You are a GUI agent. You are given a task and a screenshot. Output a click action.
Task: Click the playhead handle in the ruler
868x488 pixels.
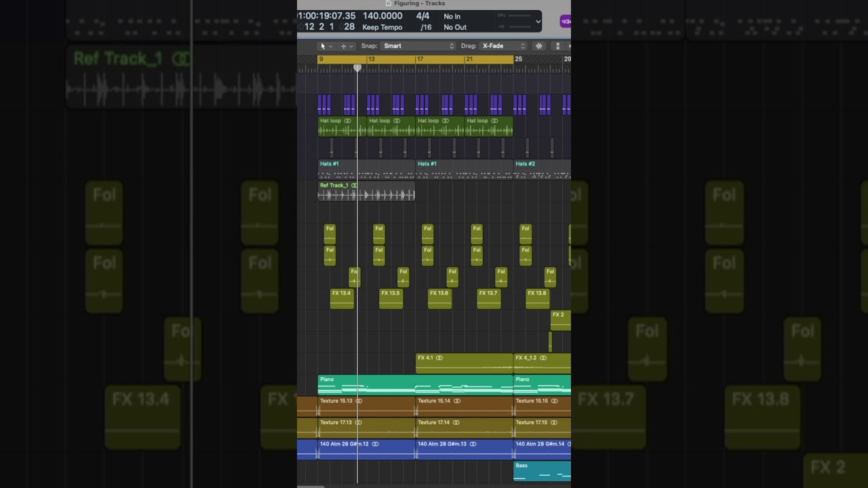point(357,68)
